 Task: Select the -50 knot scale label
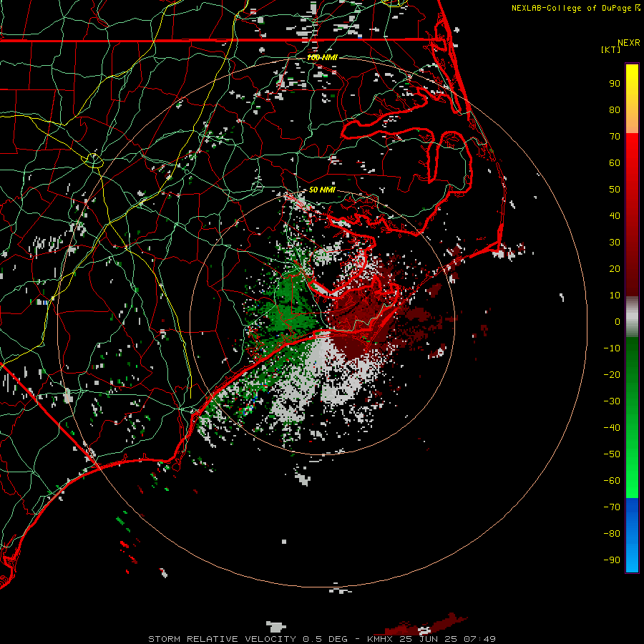[612, 454]
